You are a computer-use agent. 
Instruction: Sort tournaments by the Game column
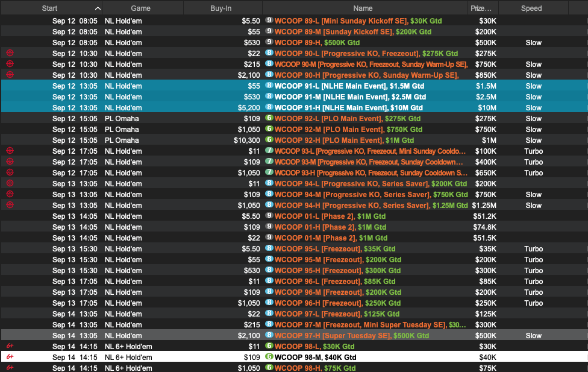143,8
